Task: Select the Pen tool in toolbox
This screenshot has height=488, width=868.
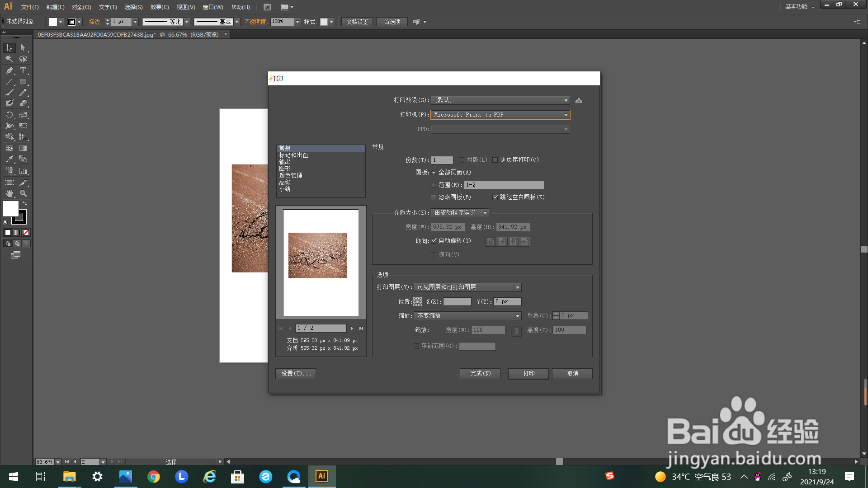Action: [9, 70]
